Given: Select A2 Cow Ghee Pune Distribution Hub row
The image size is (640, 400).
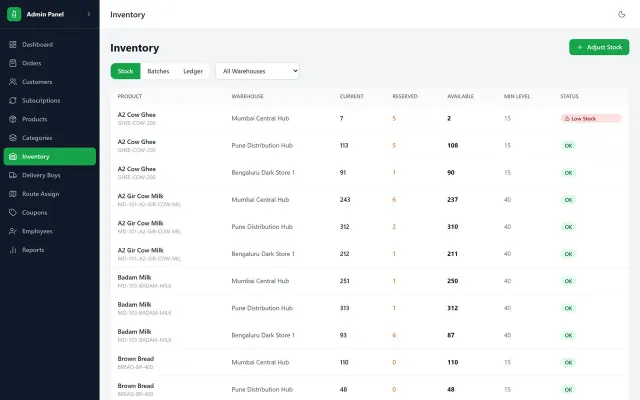Looking at the screenshot, I should point(369,145).
